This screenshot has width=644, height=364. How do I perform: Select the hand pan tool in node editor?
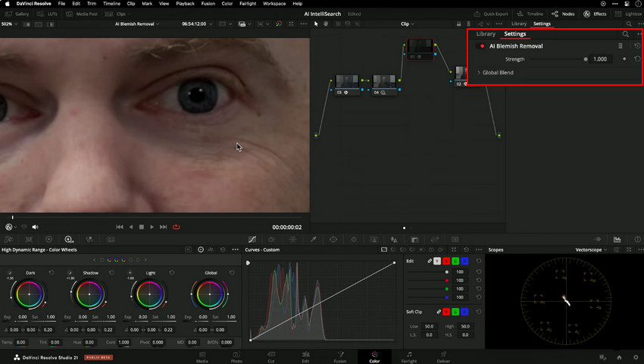point(326,24)
